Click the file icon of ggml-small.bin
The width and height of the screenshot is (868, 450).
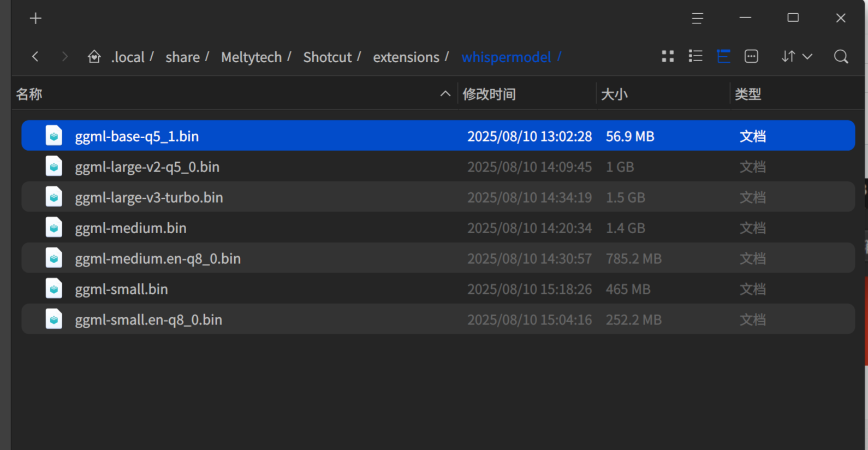53,288
